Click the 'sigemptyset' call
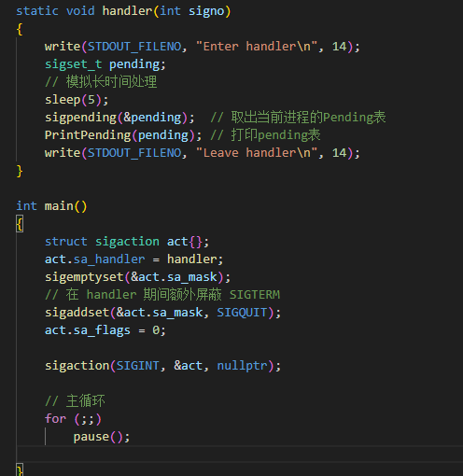Viewport: 463px width, 476px height. [x=84, y=277]
